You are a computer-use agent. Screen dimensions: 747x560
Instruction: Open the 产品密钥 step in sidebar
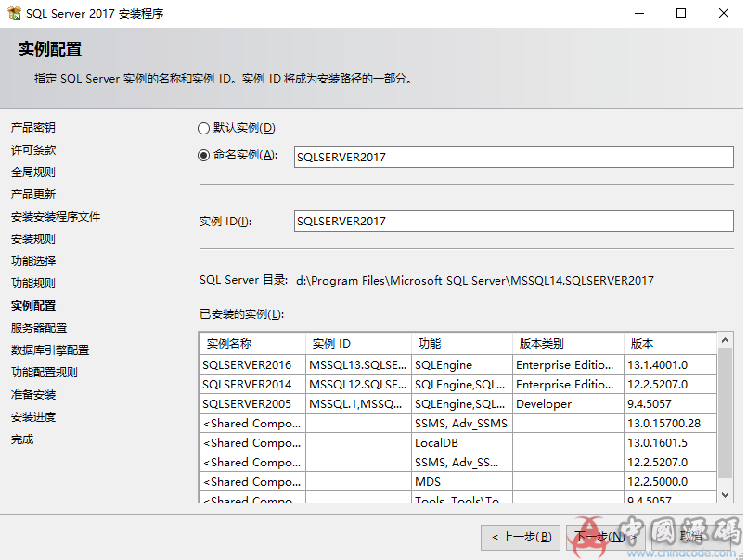(x=32, y=128)
